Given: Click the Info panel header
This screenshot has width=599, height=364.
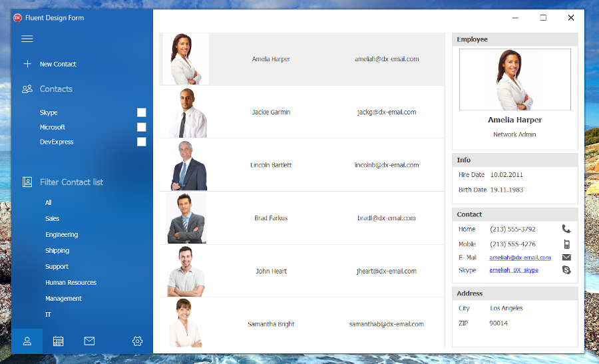Looking at the screenshot, I should (515, 160).
